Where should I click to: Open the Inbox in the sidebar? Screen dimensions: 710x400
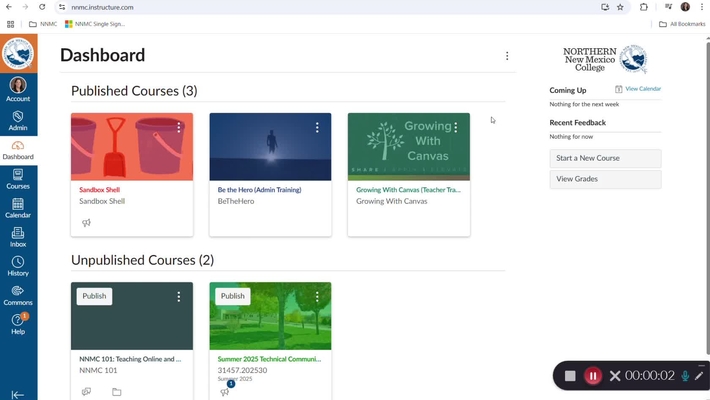point(18,237)
